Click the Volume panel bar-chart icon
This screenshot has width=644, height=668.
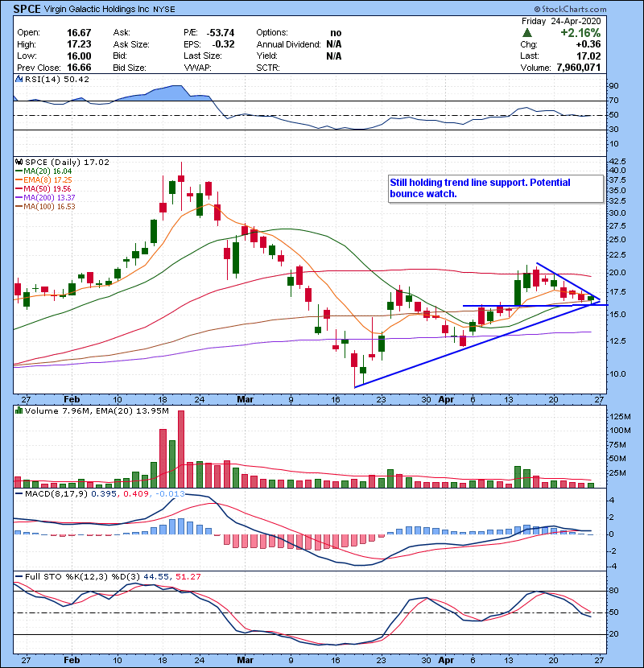point(19,410)
